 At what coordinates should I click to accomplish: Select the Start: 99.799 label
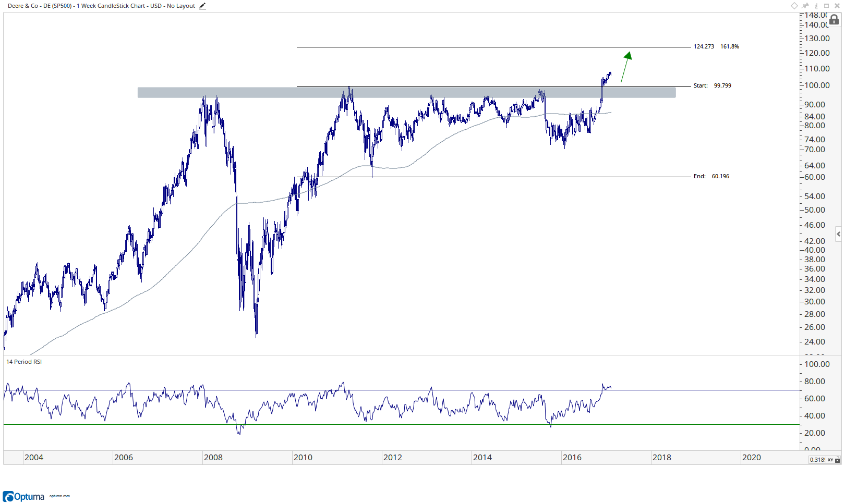(x=712, y=85)
